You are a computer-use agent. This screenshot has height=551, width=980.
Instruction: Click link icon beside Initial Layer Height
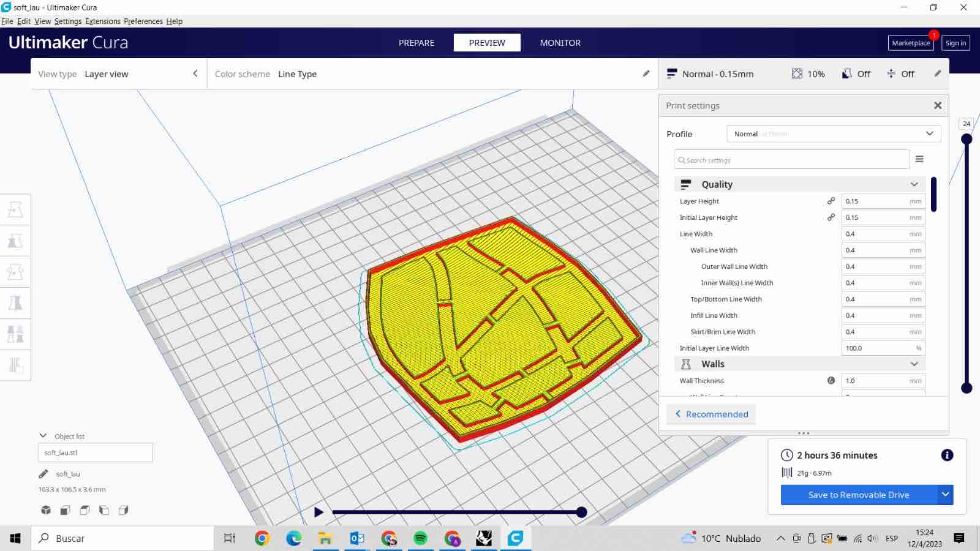831,217
